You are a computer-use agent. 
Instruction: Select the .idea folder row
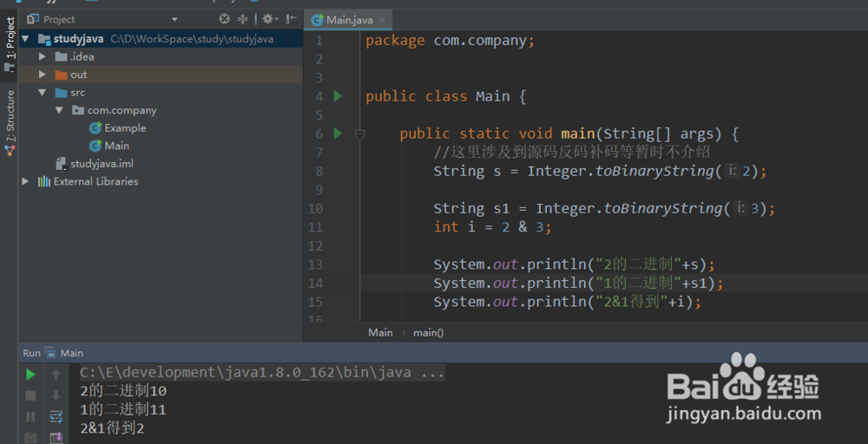click(x=161, y=57)
